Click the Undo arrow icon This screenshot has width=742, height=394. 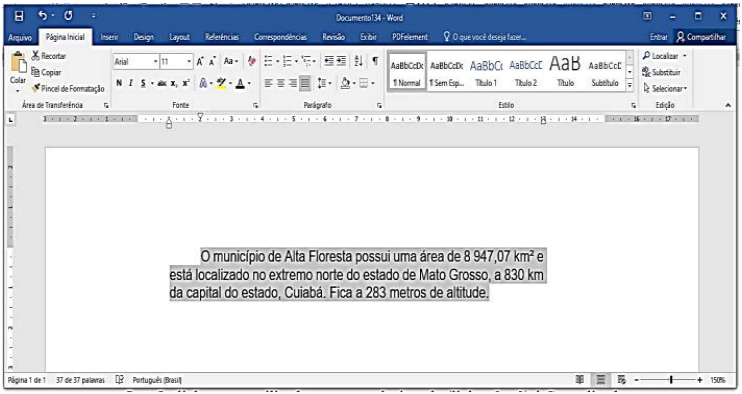pyautogui.click(x=42, y=16)
